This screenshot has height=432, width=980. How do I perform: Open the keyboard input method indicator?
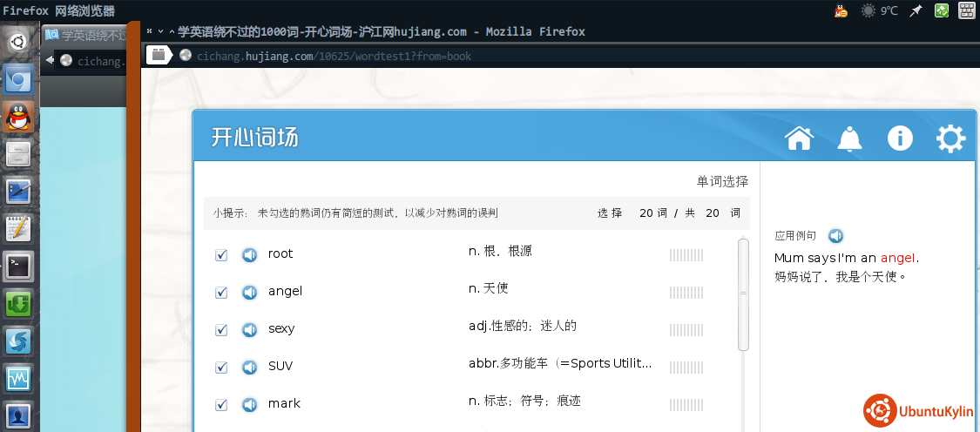[967, 10]
